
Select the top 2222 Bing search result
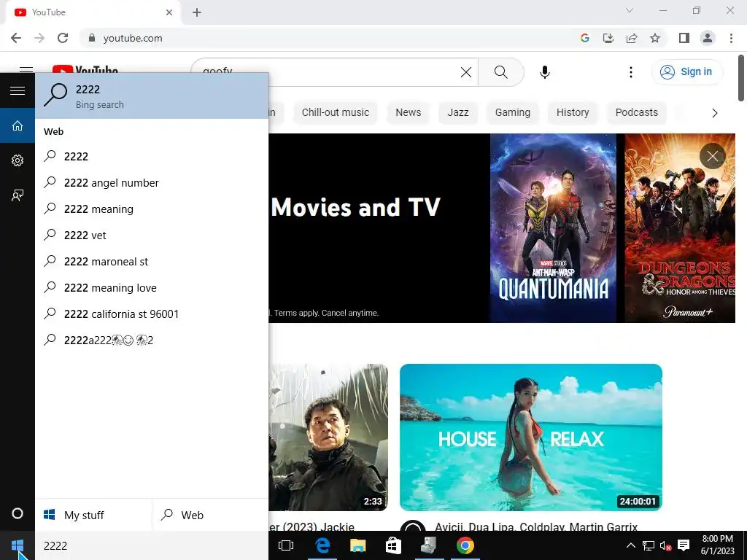coord(152,96)
